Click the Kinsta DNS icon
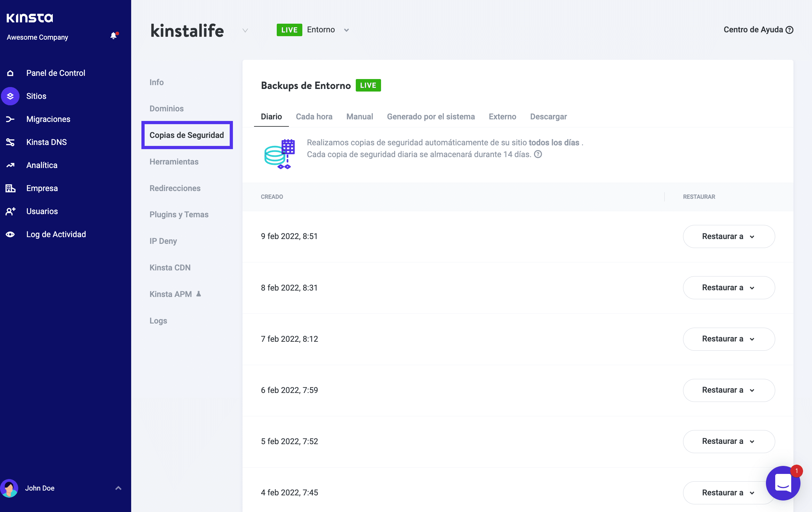812x512 pixels. point(10,142)
